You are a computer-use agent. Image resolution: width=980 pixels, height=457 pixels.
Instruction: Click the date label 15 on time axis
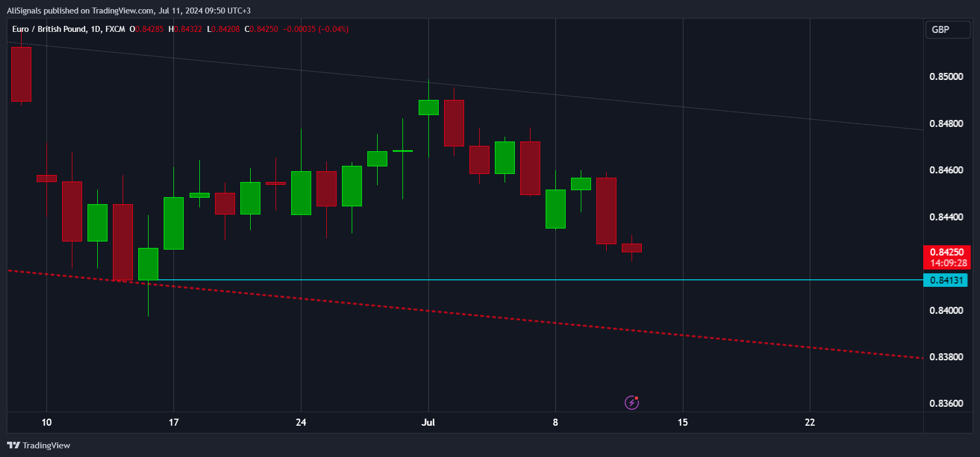[683, 422]
